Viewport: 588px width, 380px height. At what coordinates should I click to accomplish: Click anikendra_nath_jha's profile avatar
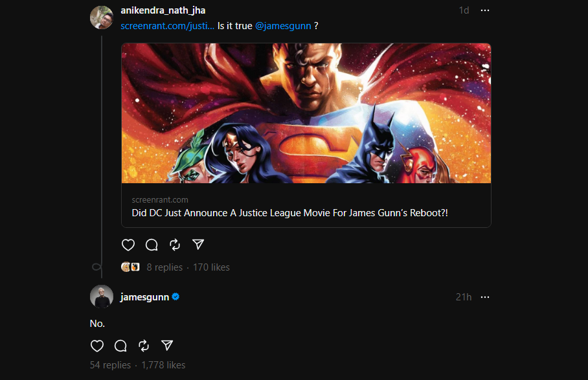pyautogui.click(x=102, y=17)
